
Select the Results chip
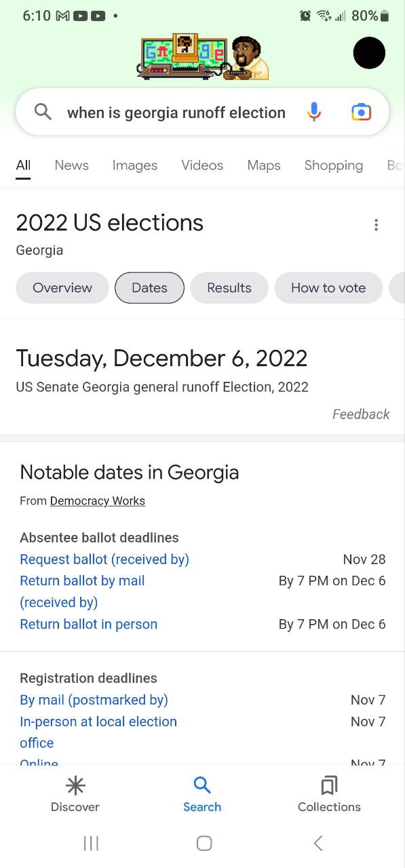tap(229, 288)
